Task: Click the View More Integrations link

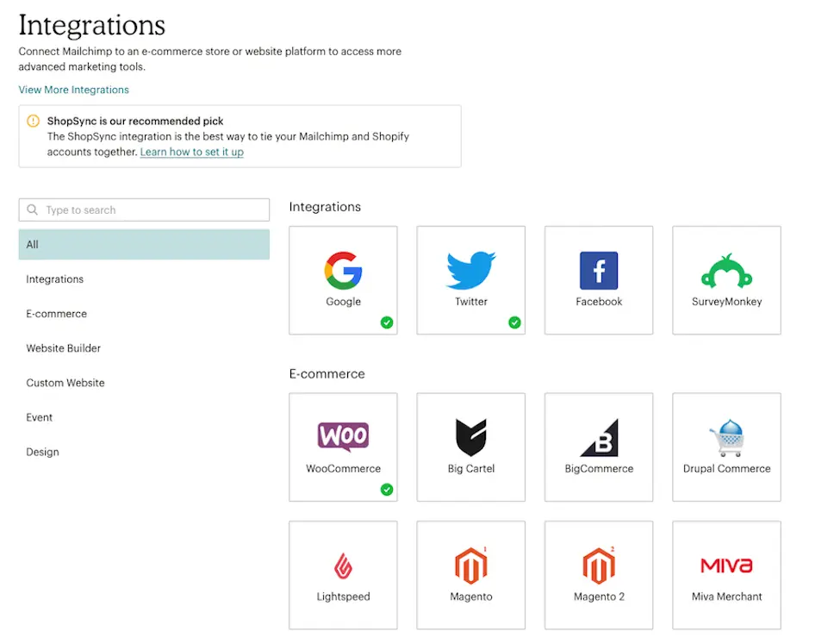Action: [74, 90]
